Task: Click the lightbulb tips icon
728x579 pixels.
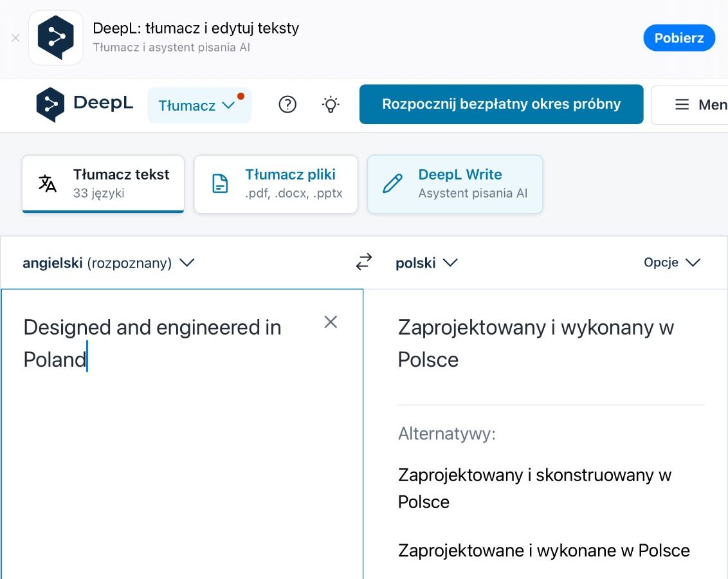Action: click(331, 104)
